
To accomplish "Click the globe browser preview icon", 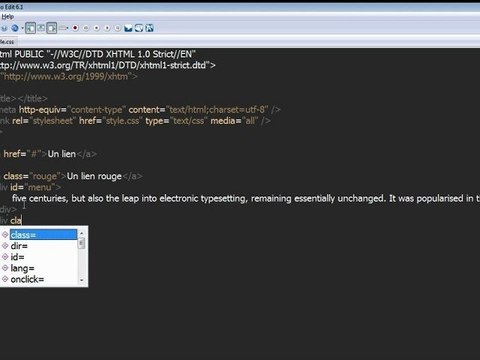I will pos(15,28).
